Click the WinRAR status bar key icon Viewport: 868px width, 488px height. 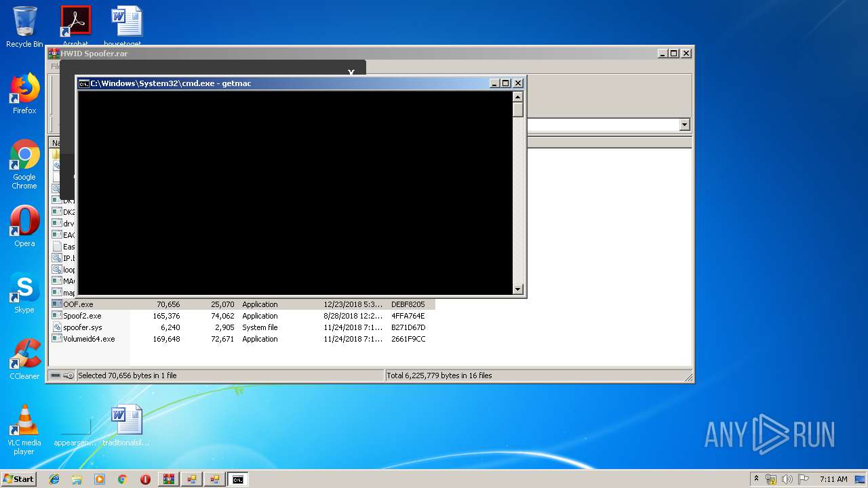68,375
